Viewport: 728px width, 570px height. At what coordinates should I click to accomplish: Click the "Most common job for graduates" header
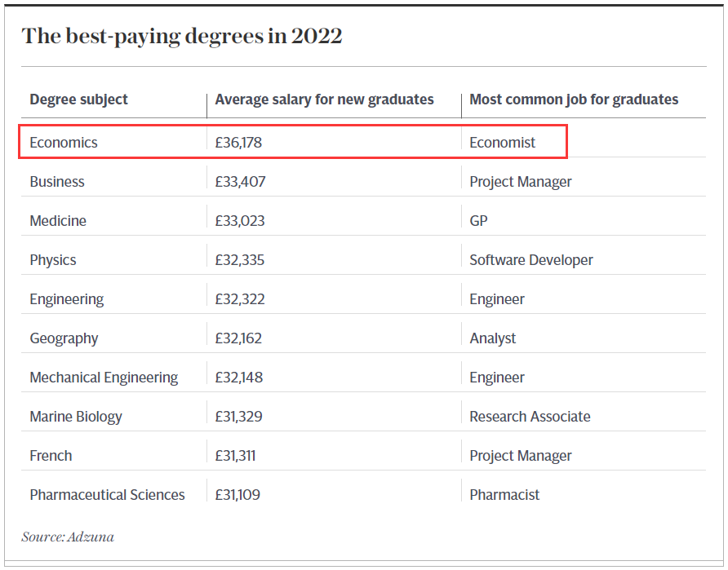(x=574, y=99)
